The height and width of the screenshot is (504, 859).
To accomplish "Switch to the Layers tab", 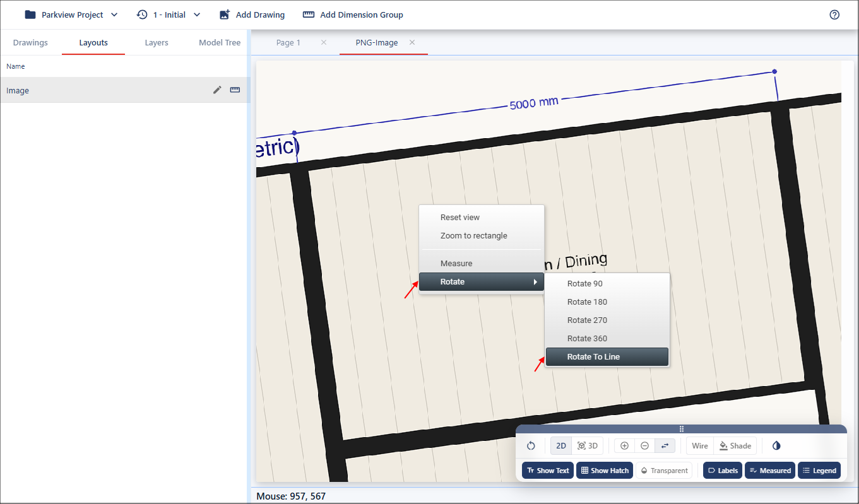I will 157,43.
